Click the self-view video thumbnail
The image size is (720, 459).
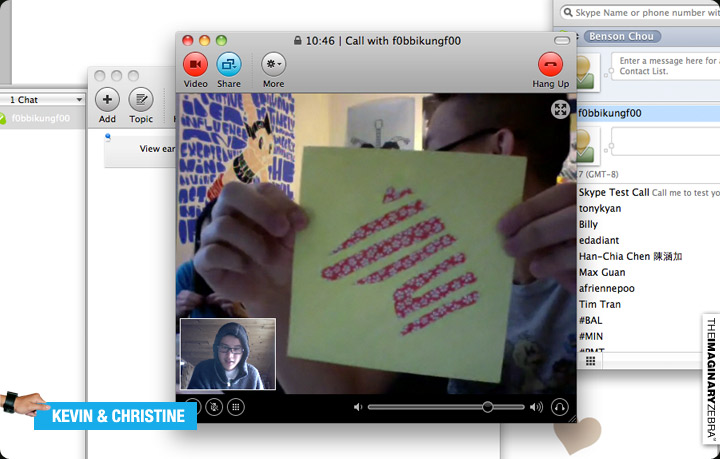tap(227, 353)
